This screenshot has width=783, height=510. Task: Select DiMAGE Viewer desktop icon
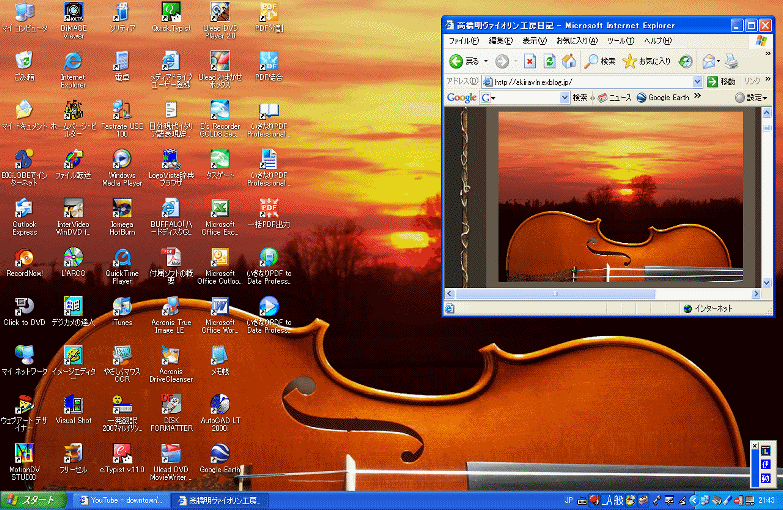(x=73, y=20)
